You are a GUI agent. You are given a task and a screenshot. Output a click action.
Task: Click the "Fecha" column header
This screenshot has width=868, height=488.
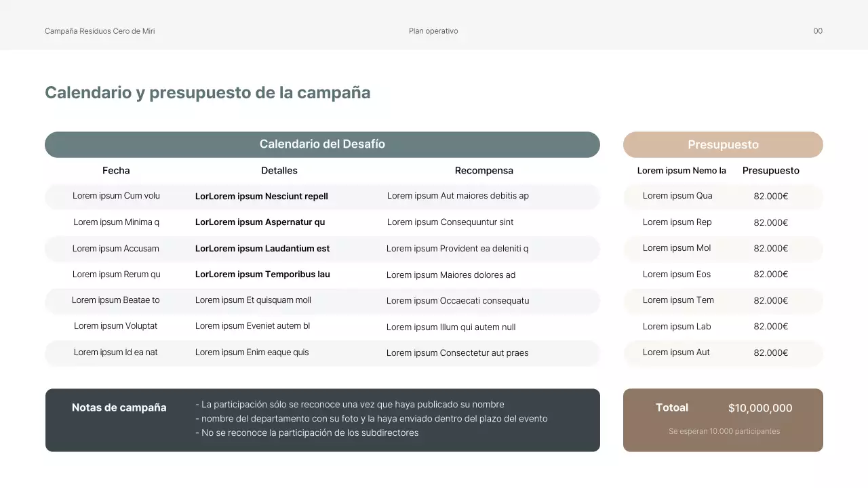116,171
